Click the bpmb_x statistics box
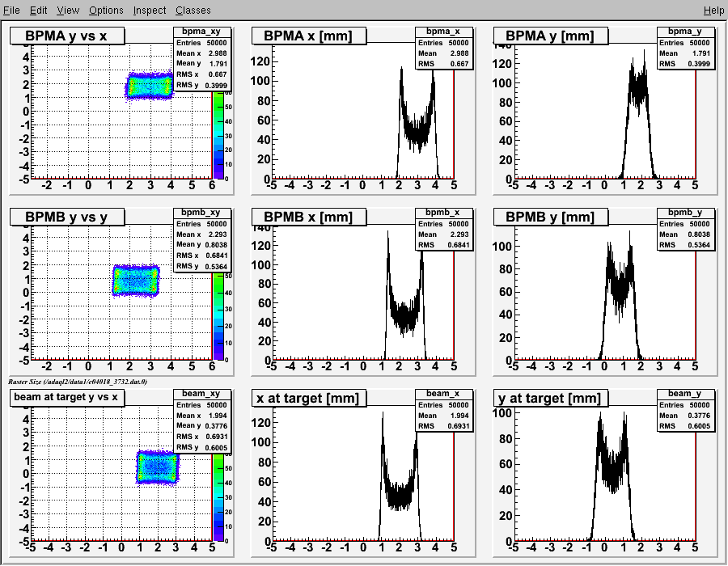 pyautogui.click(x=444, y=229)
